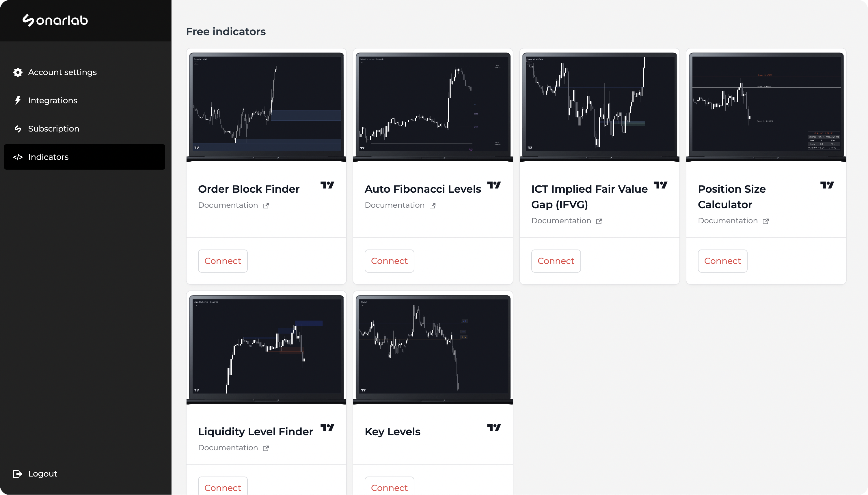Open Documentation for ICT Implied Fair Value Gap

(561, 221)
